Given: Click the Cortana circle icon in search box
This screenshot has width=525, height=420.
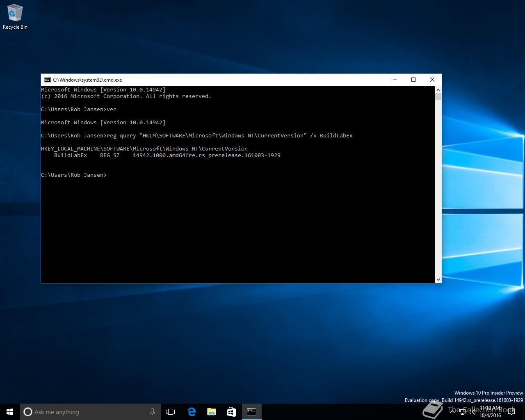Looking at the screenshot, I should pos(28,412).
